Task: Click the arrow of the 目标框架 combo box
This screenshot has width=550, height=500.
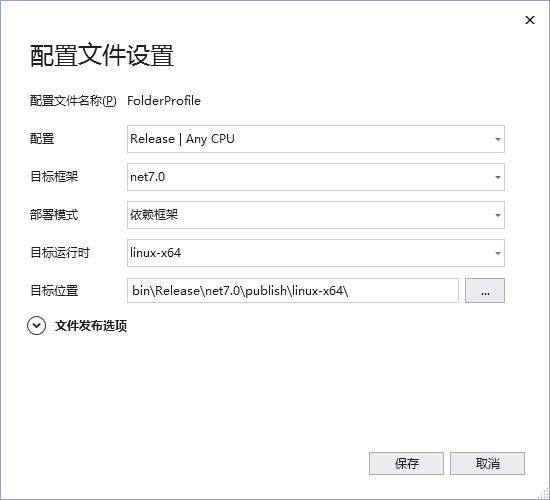Action: [x=497, y=177]
